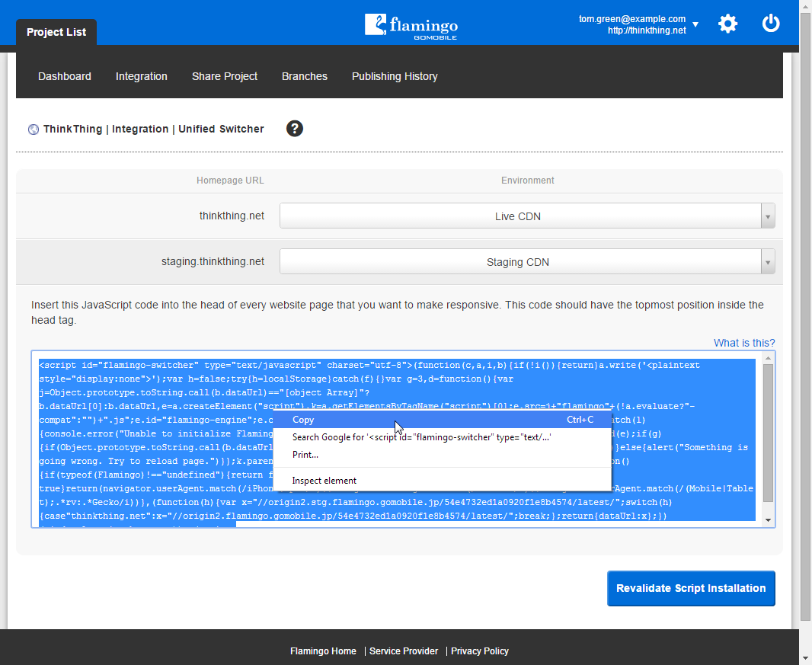Choose Print from the context menu
The width and height of the screenshot is (812, 665).
[x=443, y=455]
